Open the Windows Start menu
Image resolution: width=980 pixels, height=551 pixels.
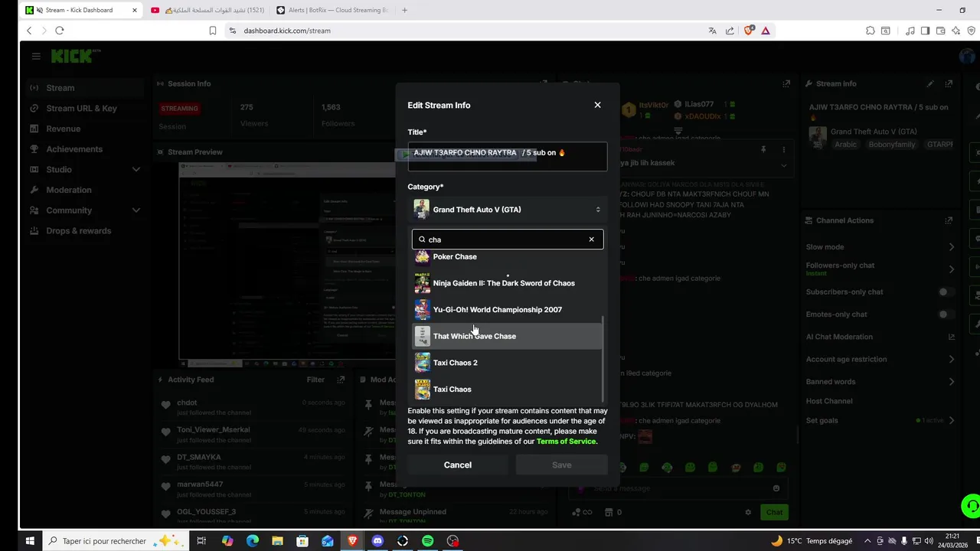coord(30,541)
